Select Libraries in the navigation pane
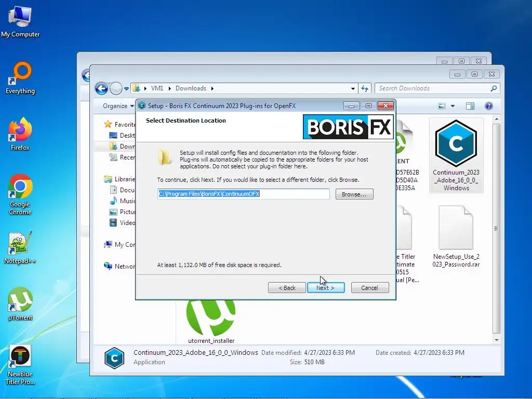Screen dimensions: 532x399 point(119,179)
